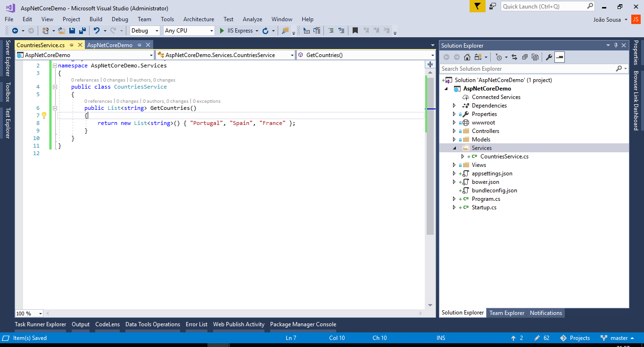644x347 pixels.
Task: Click the Navigate Backward arrow icon
Action: pos(15,31)
